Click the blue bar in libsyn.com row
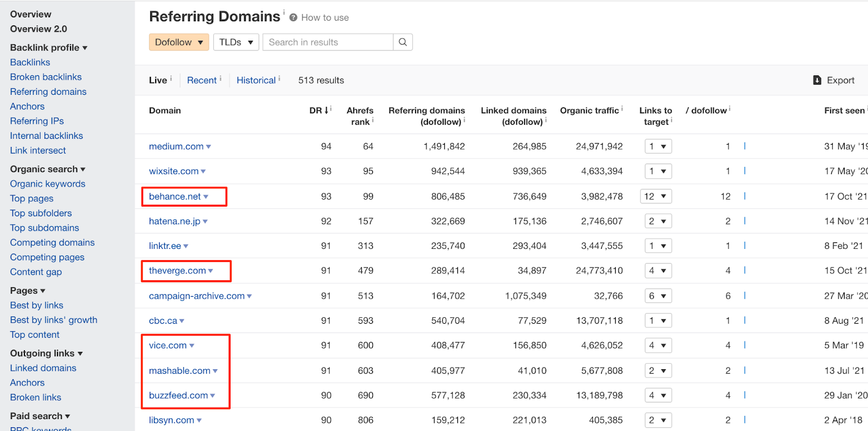The image size is (868, 431). (745, 420)
